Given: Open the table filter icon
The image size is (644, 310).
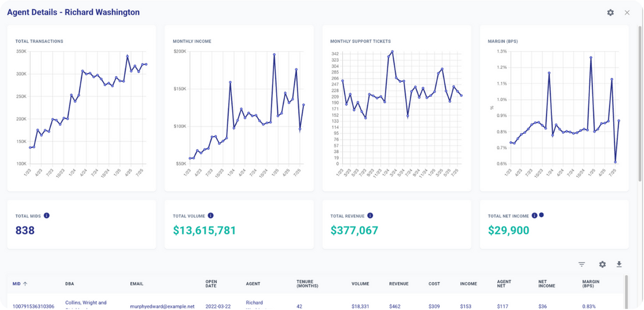Looking at the screenshot, I should pos(582,264).
